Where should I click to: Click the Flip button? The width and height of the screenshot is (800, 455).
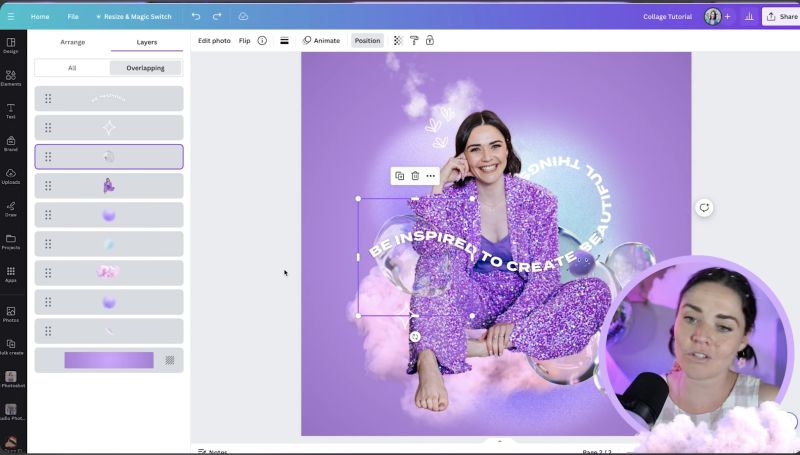pos(244,40)
